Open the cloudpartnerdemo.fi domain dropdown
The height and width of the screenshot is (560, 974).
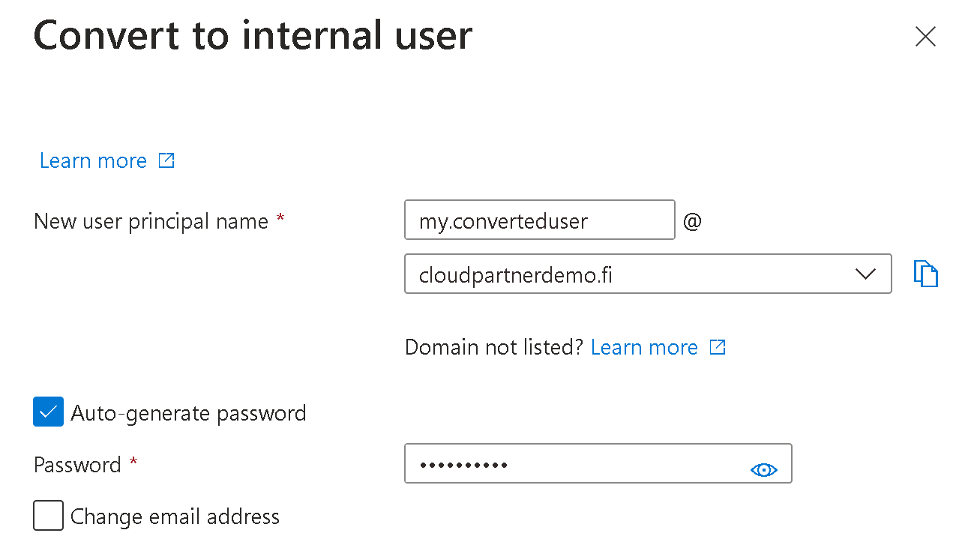click(x=630, y=274)
